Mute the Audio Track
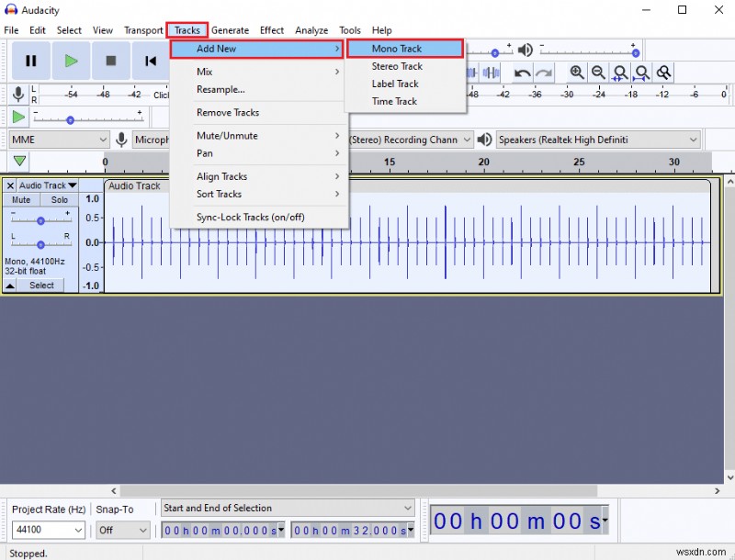The height and width of the screenshot is (560, 735). click(21, 200)
